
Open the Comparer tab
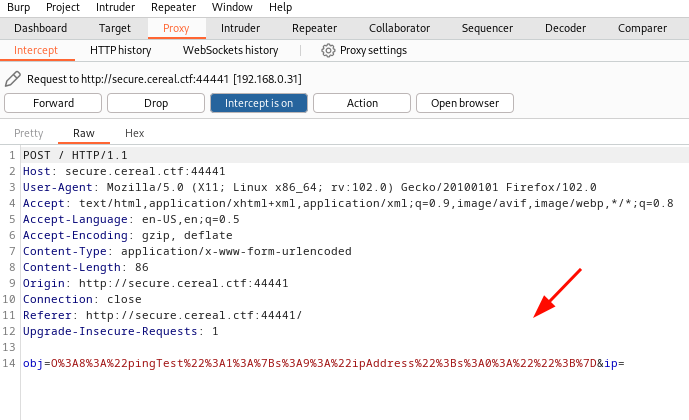pos(642,28)
